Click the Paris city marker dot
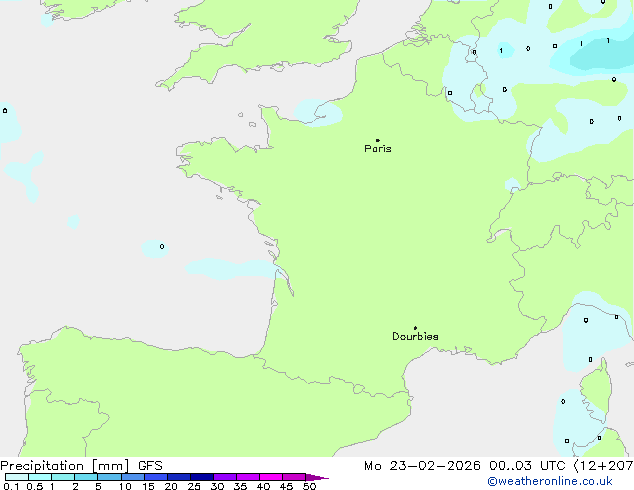The width and height of the screenshot is (634, 490). click(x=377, y=141)
